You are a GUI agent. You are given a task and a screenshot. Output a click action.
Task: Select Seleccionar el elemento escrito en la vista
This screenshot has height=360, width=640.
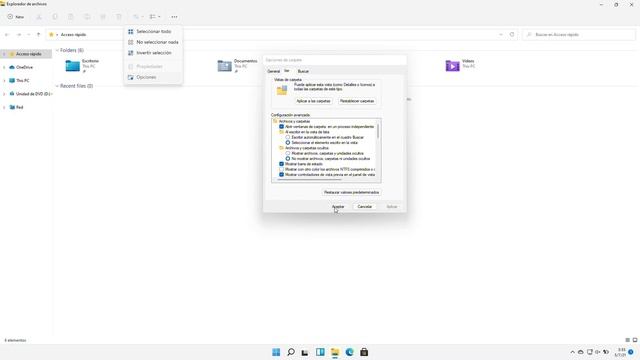pyautogui.click(x=288, y=142)
